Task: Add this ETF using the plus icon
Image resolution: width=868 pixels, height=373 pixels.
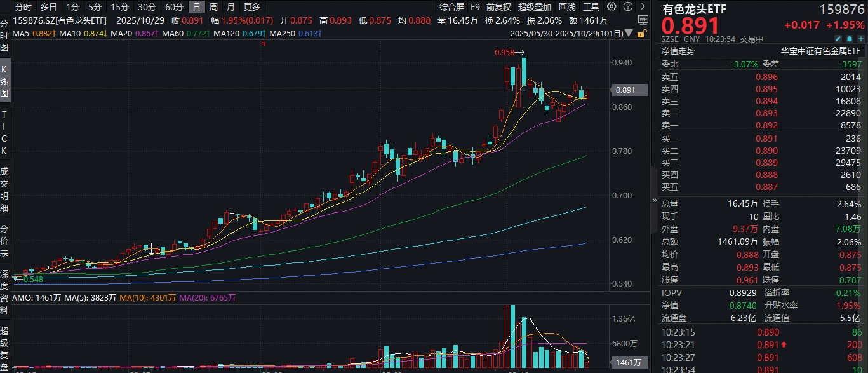Action: click(862, 39)
